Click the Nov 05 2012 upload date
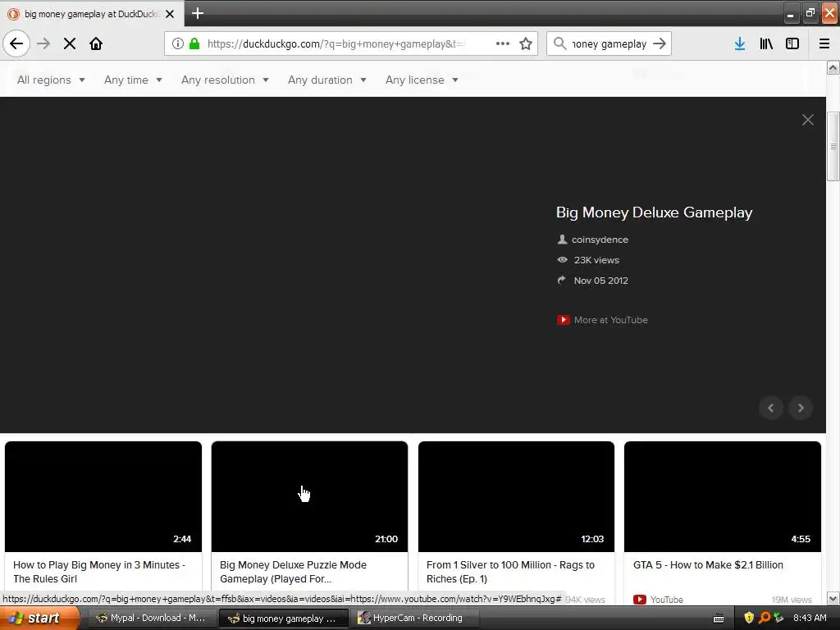 pos(601,281)
